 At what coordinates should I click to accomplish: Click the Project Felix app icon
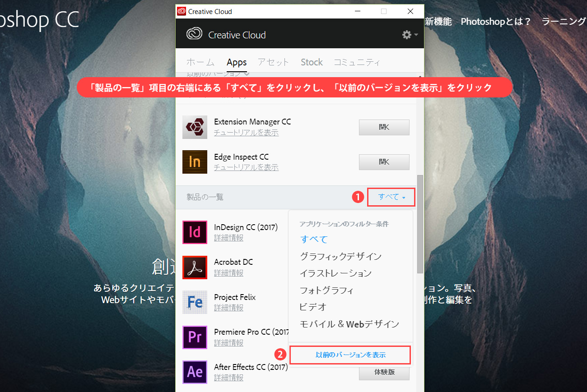point(195,302)
